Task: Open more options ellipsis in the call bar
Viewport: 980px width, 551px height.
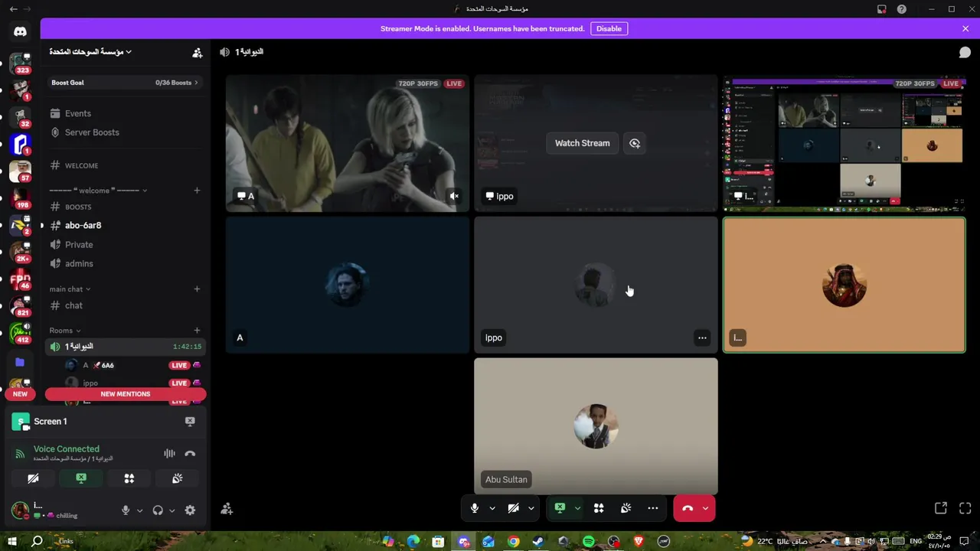Action: click(652, 508)
